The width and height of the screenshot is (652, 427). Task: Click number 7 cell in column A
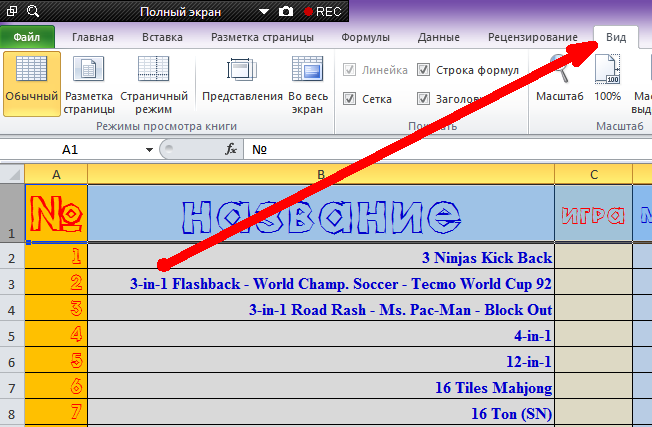56,412
